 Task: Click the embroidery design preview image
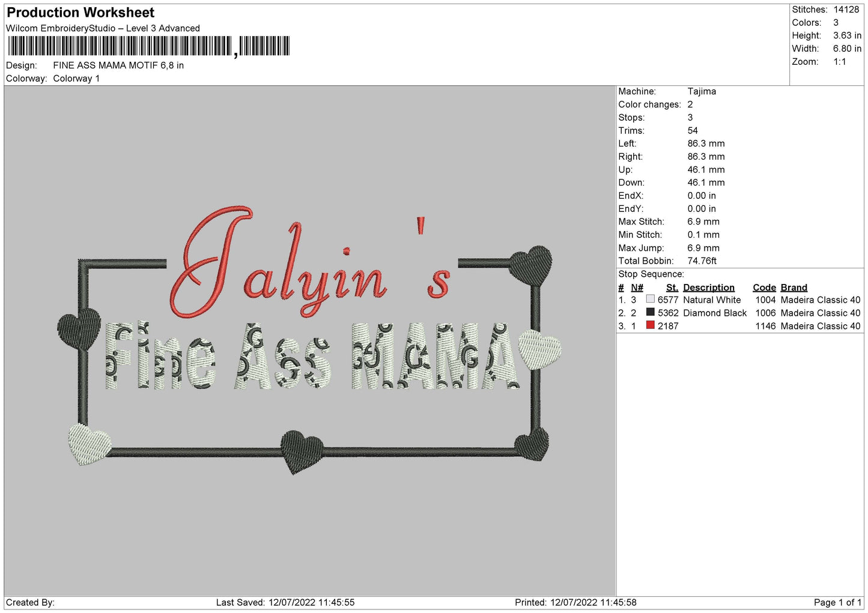pos(309,340)
